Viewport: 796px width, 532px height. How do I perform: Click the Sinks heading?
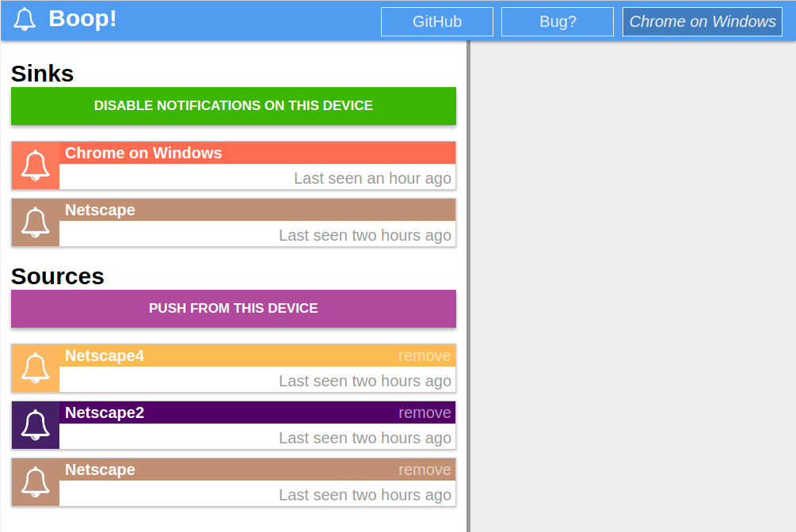tap(43, 74)
